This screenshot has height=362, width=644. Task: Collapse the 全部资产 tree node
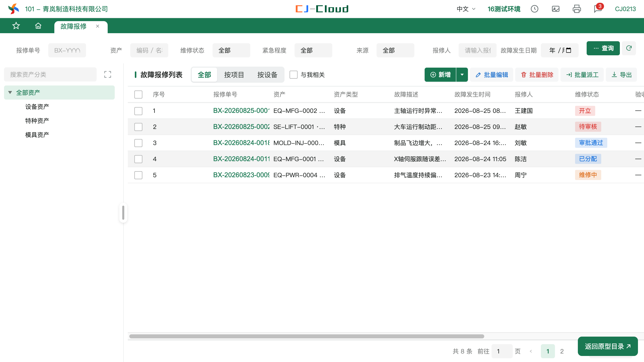coord(10,93)
